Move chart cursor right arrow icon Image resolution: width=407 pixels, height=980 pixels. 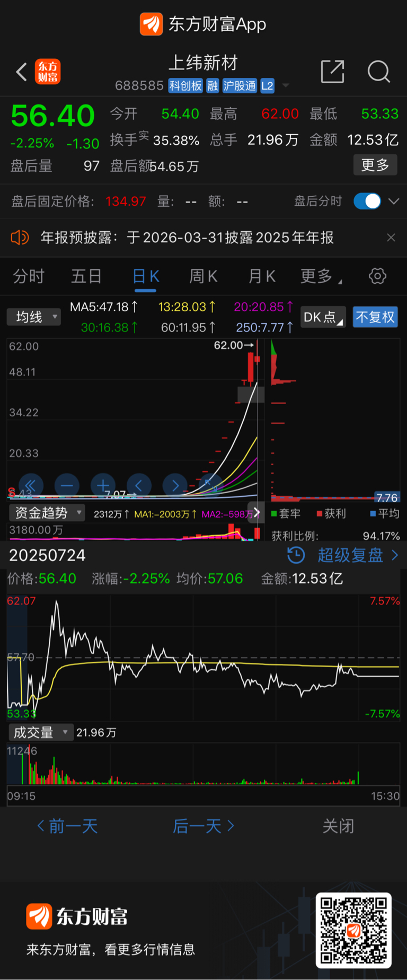175,485
